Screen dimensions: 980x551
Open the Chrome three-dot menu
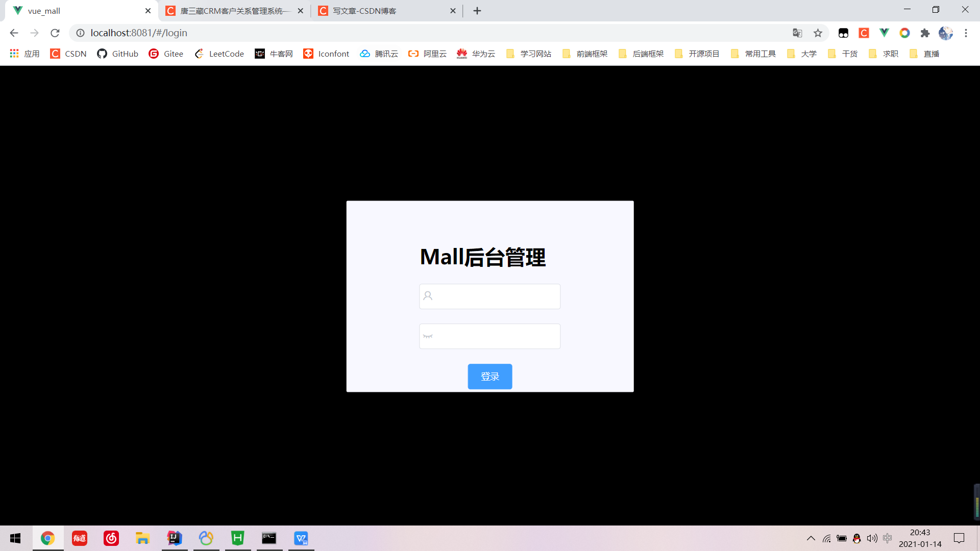tap(966, 33)
